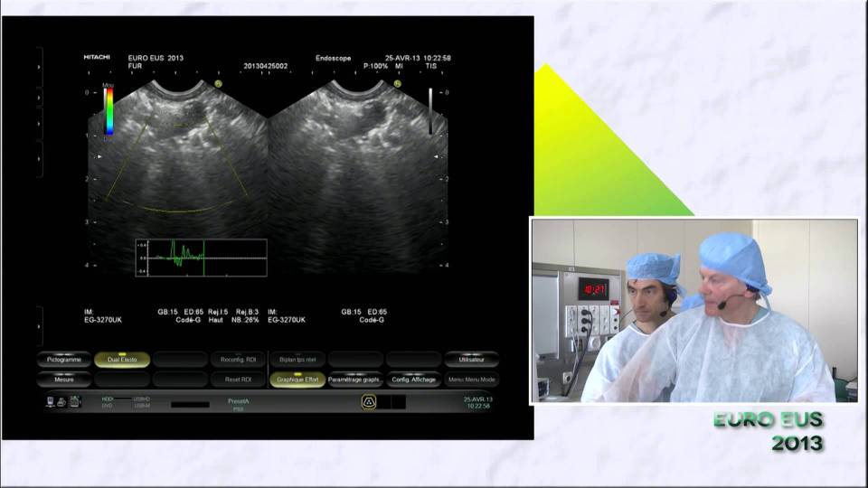868x488 pixels.
Task: Click the Rej.B:3 parameter value
Action: tap(247, 312)
